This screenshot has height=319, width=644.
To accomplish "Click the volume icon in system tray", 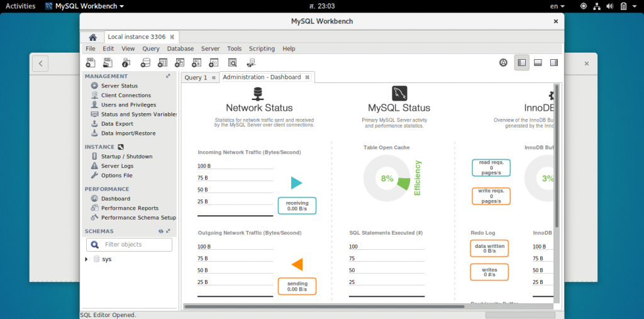I will (610, 6).
